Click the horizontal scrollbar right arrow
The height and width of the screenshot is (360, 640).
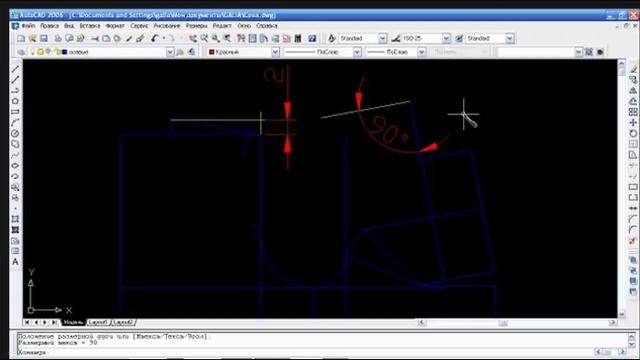[x=612, y=323]
